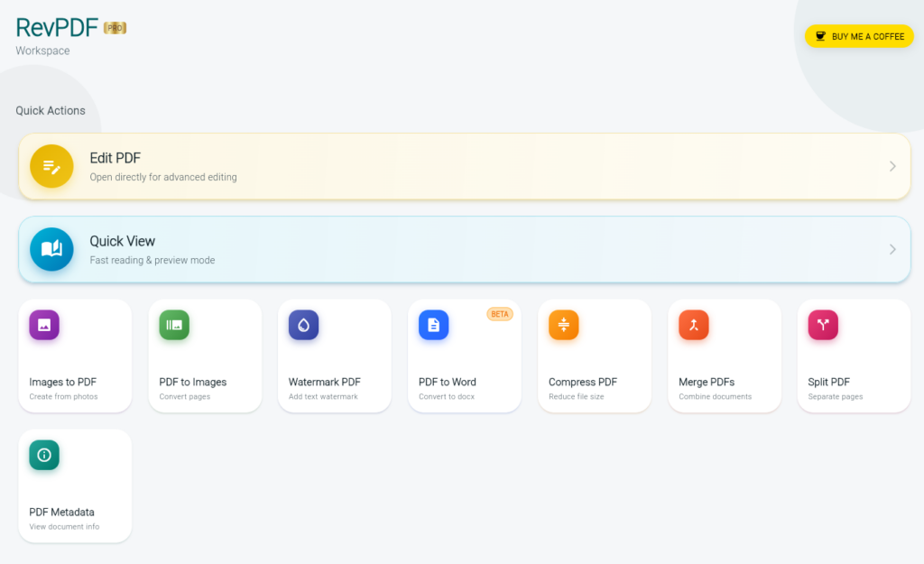
Task: Click 'Separate pages' caption
Action: coord(836,397)
